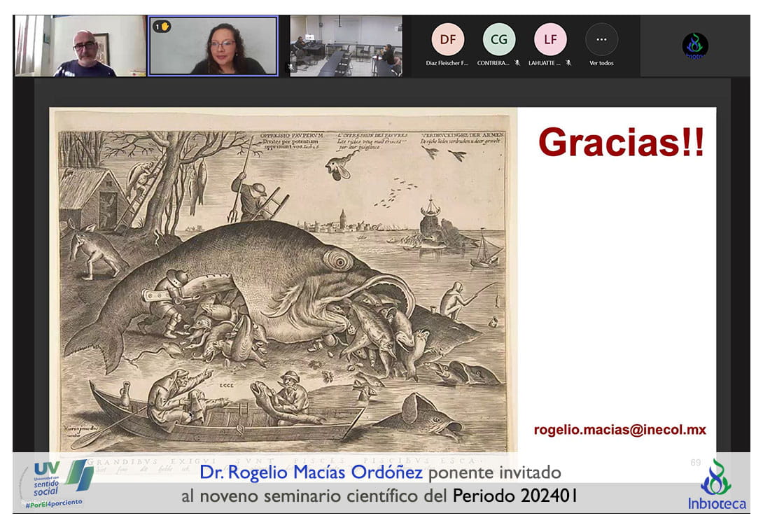Click the rogelio.macias@inecol.mx email address
The height and width of the screenshot is (532, 763).
click(619, 430)
